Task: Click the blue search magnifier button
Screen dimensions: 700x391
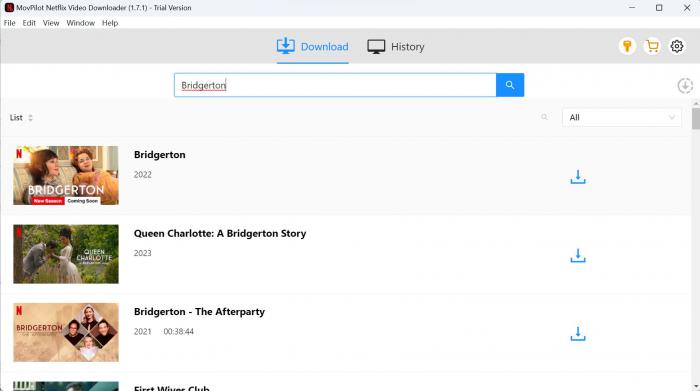Action: tap(510, 85)
